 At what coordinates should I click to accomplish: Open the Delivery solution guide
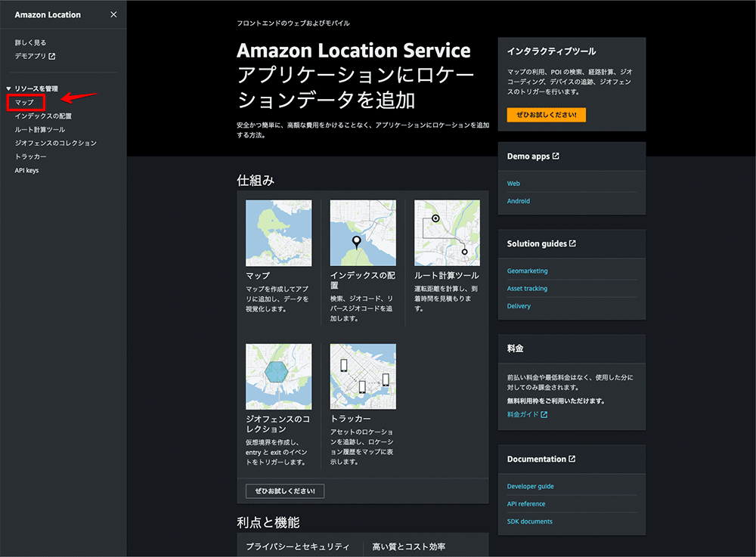pos(519,306)
